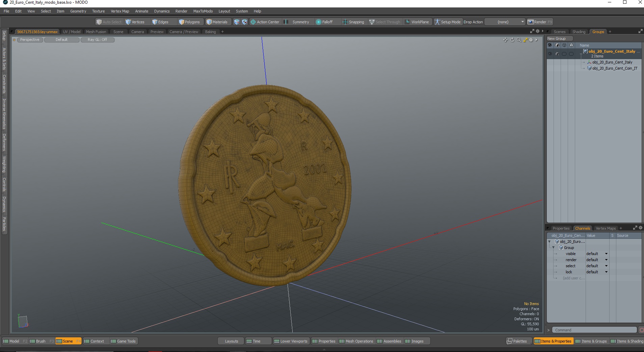Click viewport pan/move control icon
The width and height of the screenshot is (644, 352).
[505, 40]
